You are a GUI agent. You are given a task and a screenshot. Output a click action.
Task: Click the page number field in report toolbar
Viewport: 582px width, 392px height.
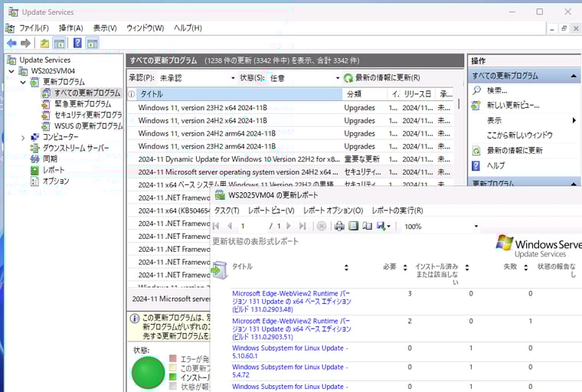[x=251, y=226]
